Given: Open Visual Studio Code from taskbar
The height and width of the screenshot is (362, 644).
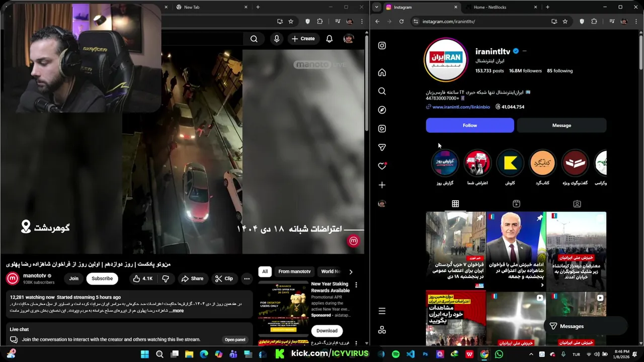Looking at the screenshot, I should 411,354.
